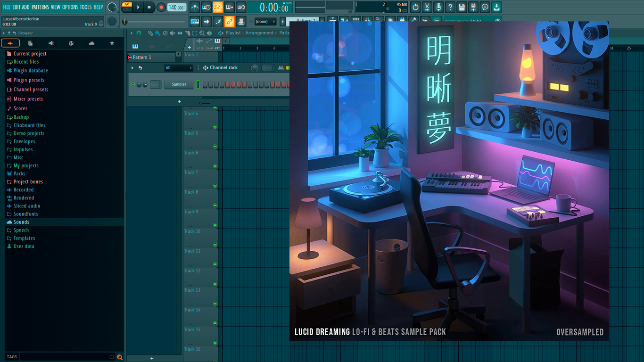Open the FILE menu

coord(7,7)
